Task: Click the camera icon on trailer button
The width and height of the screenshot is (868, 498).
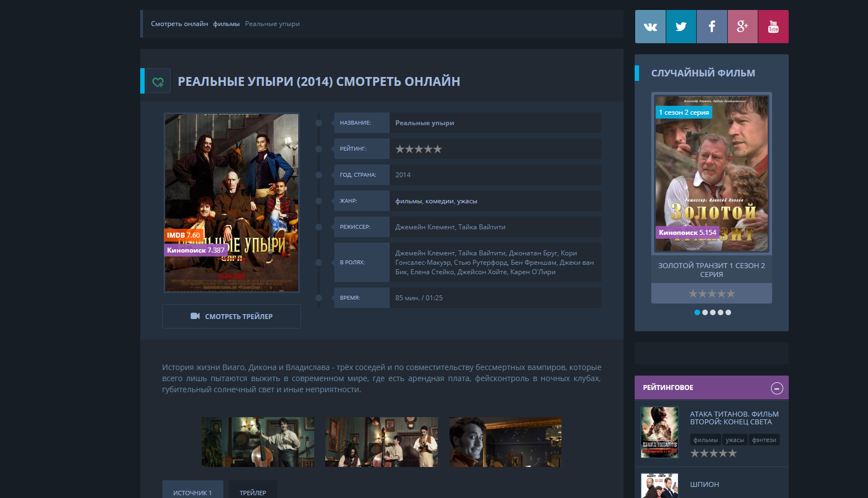Action: [195, 316]
